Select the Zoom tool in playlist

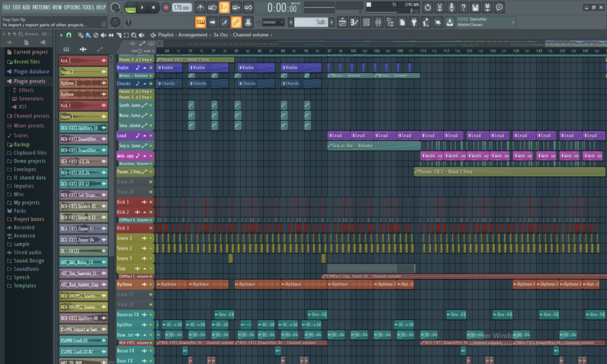134,35
